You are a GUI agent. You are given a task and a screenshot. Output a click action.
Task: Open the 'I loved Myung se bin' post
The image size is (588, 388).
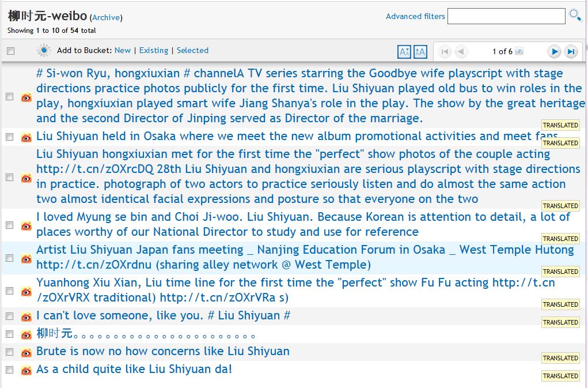point(303,224)
